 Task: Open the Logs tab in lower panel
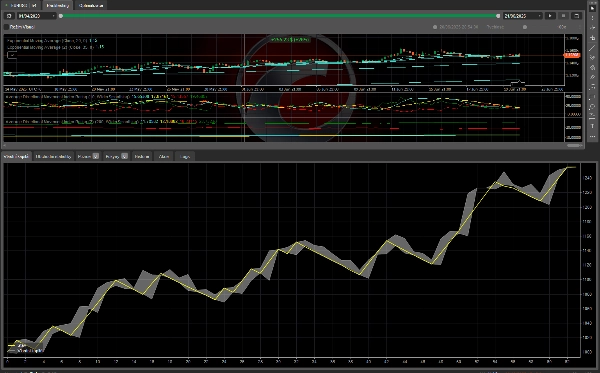[185, 156]
